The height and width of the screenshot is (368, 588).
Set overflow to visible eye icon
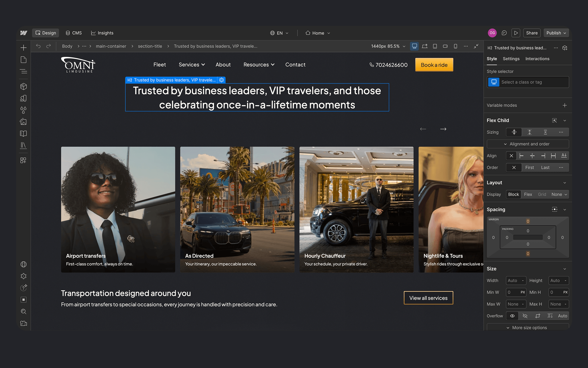pos(512,316)
